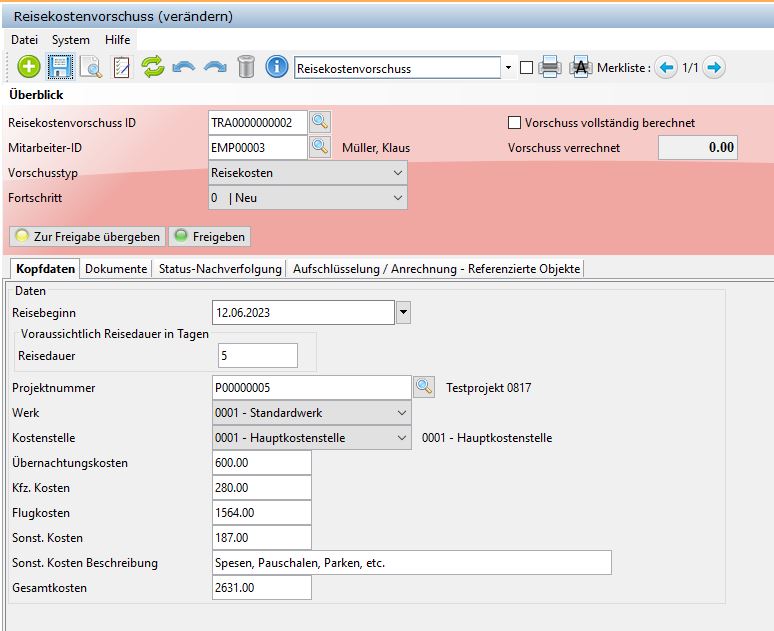Toggle the checkbox beside the printer icon

click(x=527, y=68)
